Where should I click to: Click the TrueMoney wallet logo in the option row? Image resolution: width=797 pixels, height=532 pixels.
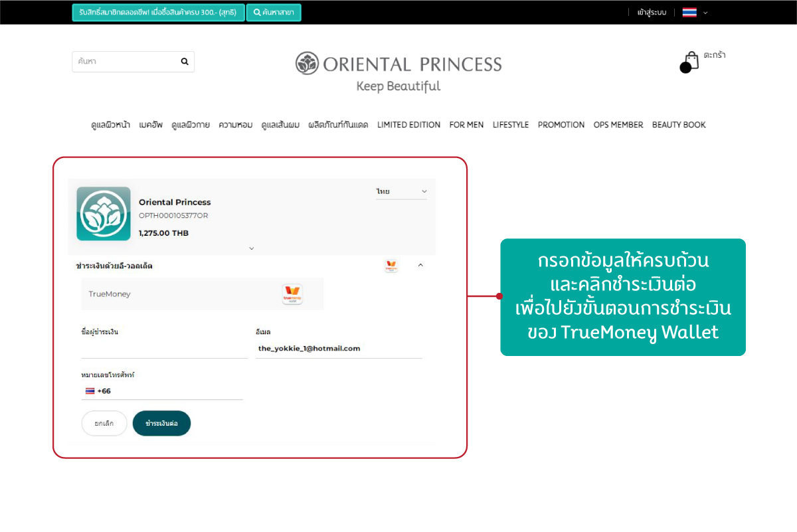pos(292,294)
